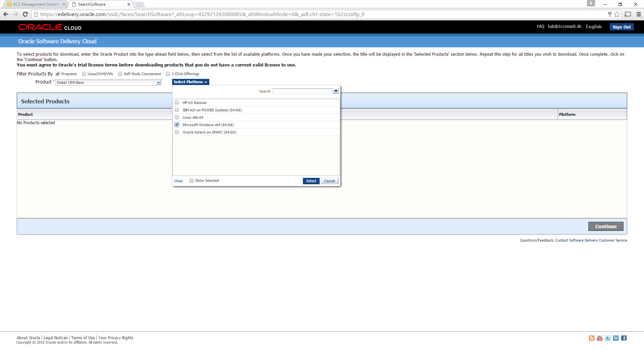This screenshot has height=349, width=644.
Task: Open Contact Software Delivery Customer Service link
Action: (x=591, y=240)
